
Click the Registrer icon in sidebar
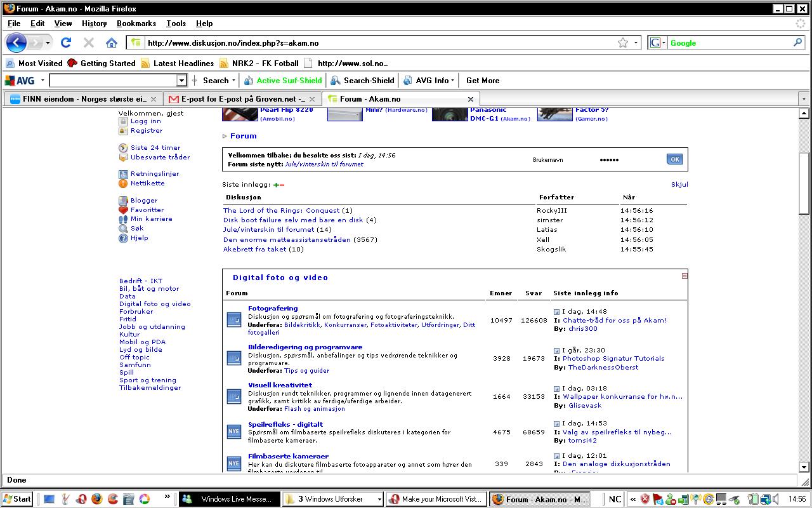tap(123, 131)
